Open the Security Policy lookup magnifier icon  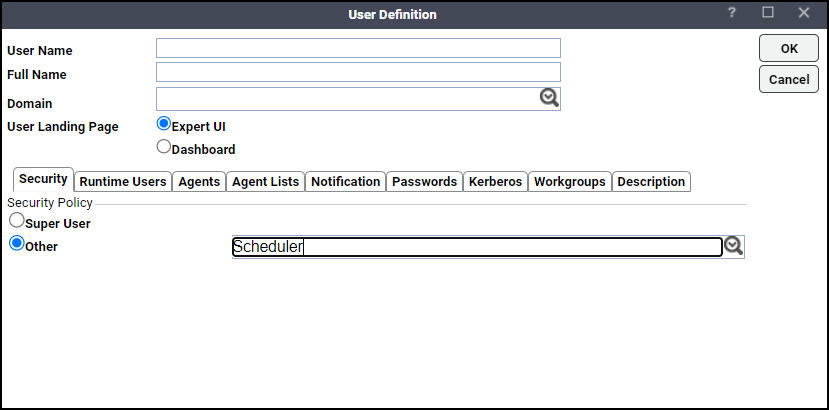coord(733,246)
